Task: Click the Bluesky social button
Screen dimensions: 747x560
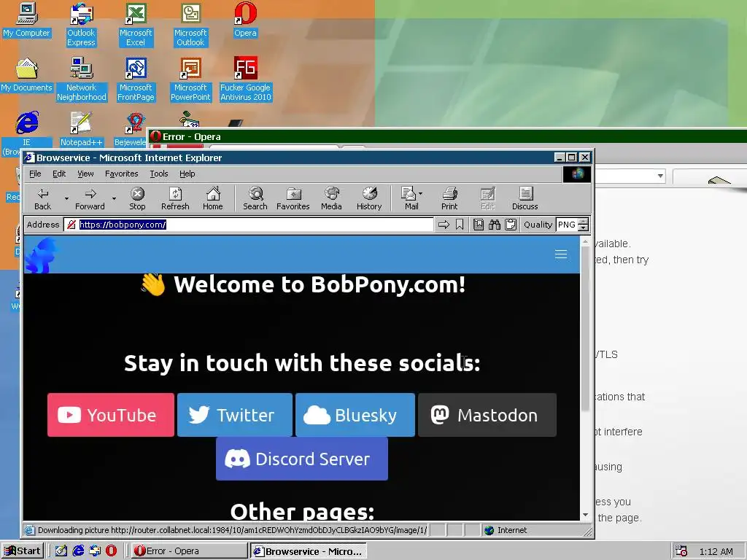Action: [x=355, y=415]
